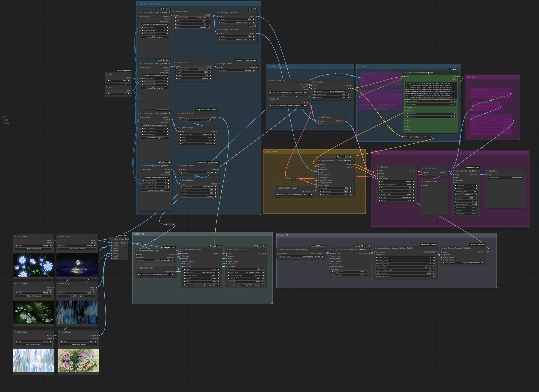Click choose file to upload under 0.jpg
The image size is (539, 392).
coord(34,345)
